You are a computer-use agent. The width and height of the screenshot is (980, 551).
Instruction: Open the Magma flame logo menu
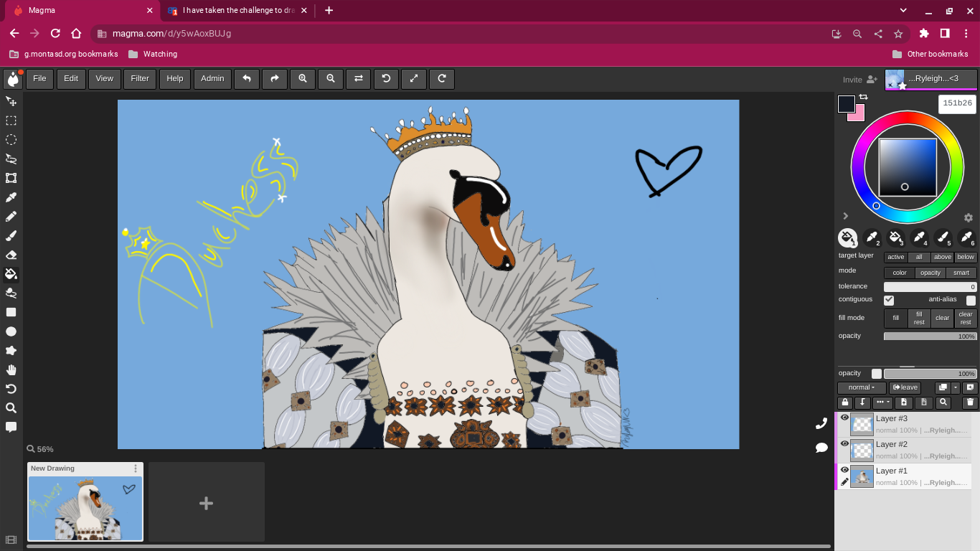pyautogui.click(x=13, y=79)
